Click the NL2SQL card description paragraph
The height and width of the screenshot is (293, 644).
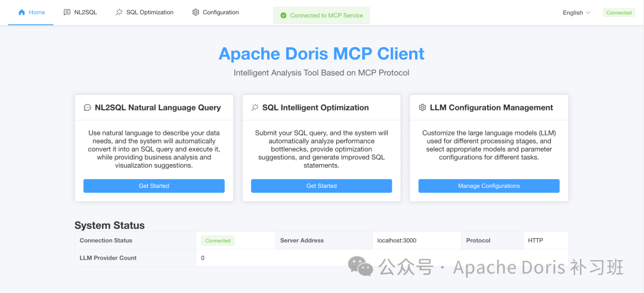[x=154, y=149]
